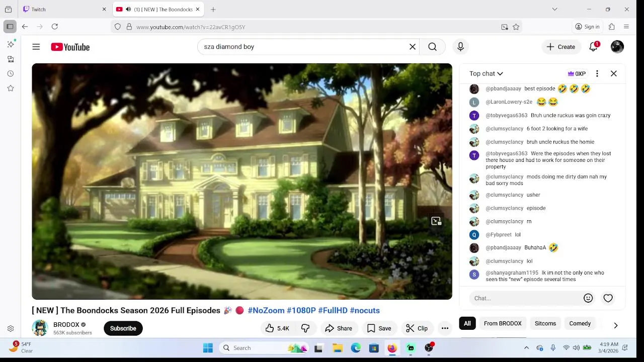Select Sitcoms chip
The image size is (644, 362).
pos(545,323)
